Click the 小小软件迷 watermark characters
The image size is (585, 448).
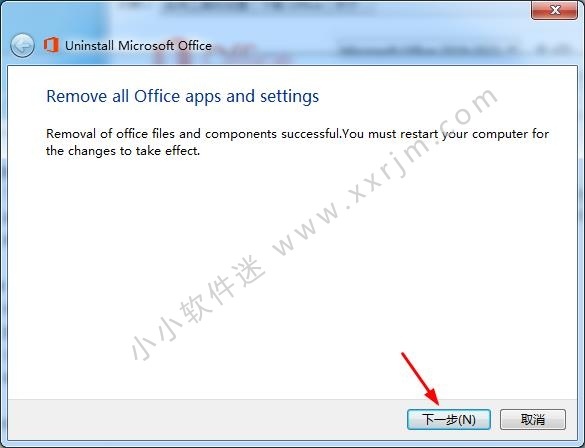tap(198, 308)
